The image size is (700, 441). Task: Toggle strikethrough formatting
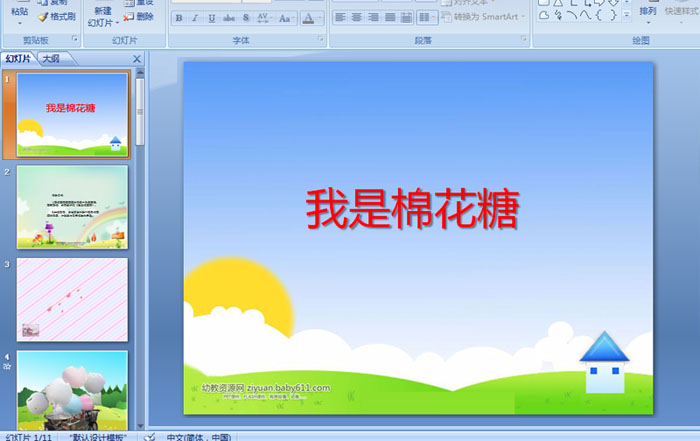pyautogui.click(x=229, y=18)
